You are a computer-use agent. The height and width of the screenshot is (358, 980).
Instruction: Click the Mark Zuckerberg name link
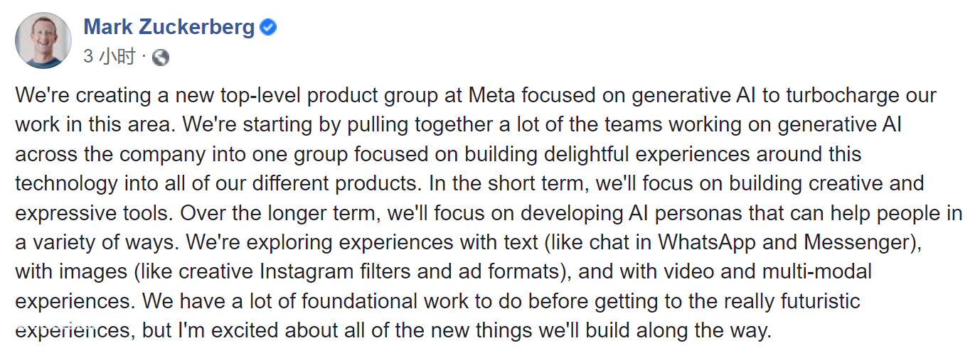(x=169, y=28)
